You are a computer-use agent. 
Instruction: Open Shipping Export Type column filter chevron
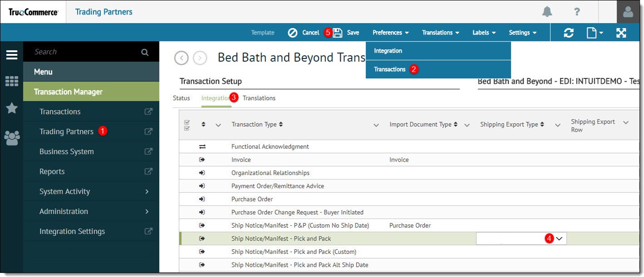558,125
